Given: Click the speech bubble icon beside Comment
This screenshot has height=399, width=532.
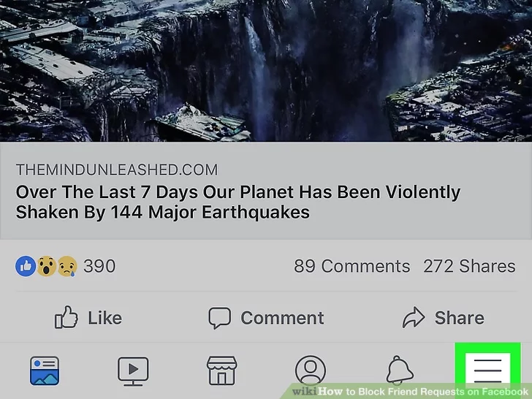Looking at the screenshot, I should 219,318.
